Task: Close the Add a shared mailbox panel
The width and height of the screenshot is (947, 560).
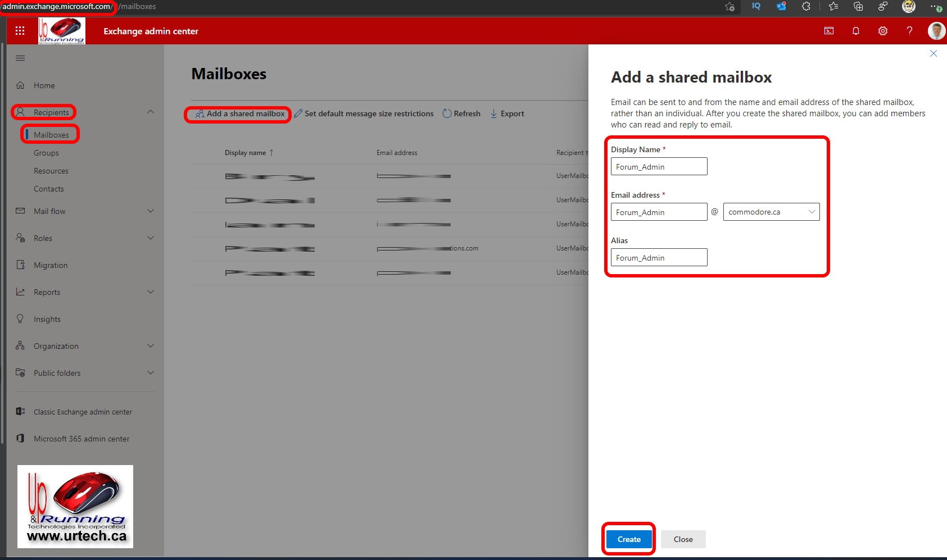Action: point(933,53)
